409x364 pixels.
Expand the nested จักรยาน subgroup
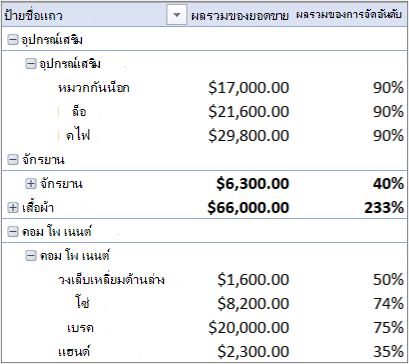coord(31,184)
